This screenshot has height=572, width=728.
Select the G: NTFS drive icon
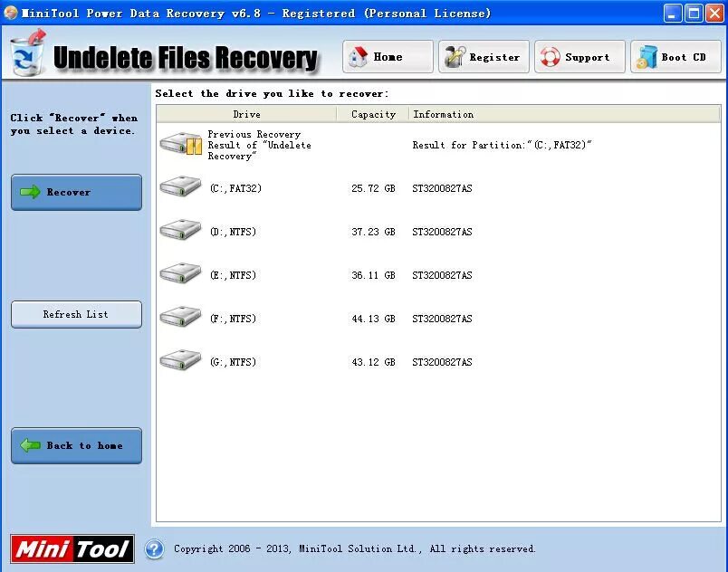coord(180,360)
